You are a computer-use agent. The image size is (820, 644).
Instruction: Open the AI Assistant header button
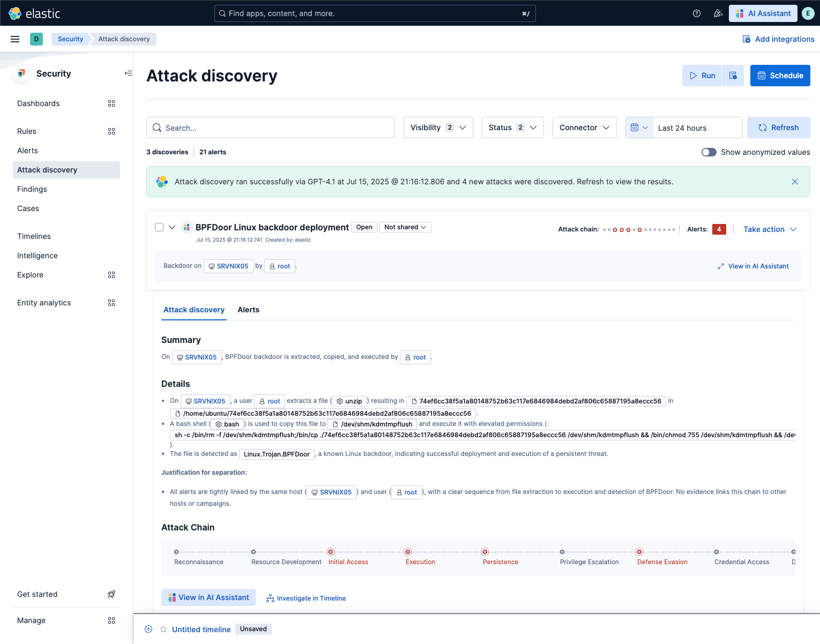pos(763,13)
